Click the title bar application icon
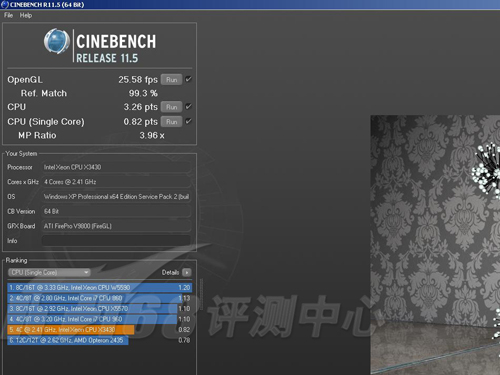Image resolution: width=500 pixels, height=375 pixels. pos(5,4)
